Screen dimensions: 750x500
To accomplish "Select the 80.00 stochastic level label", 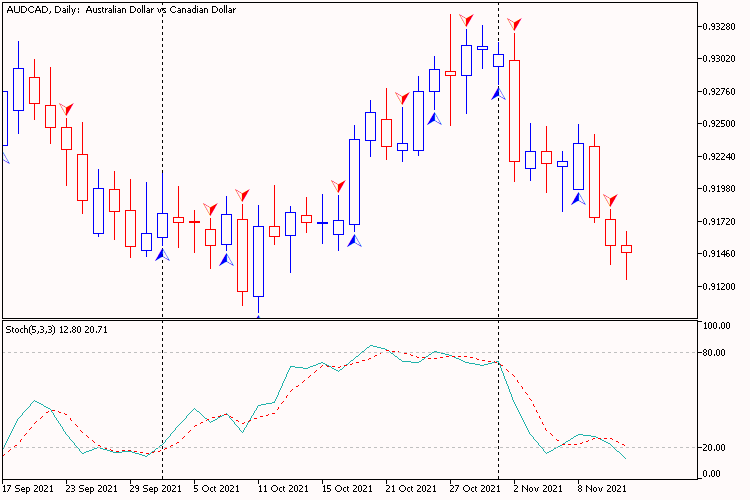I will point(714,353).
